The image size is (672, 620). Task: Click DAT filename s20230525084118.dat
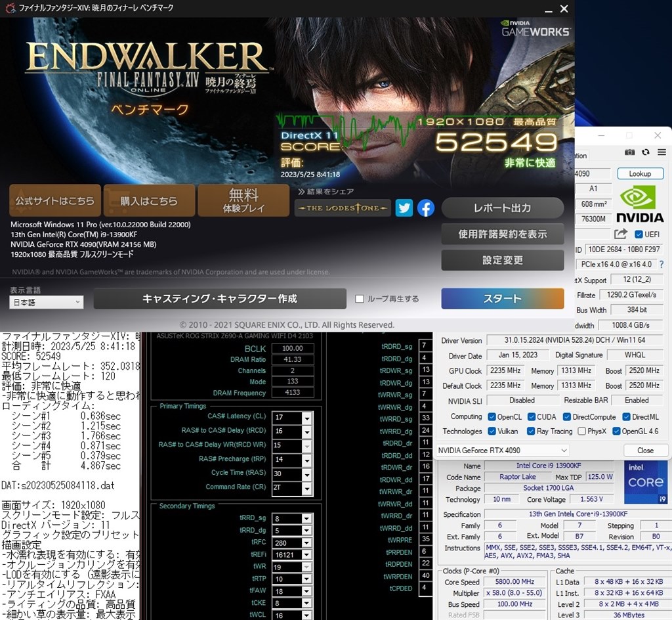click(68, 485)
